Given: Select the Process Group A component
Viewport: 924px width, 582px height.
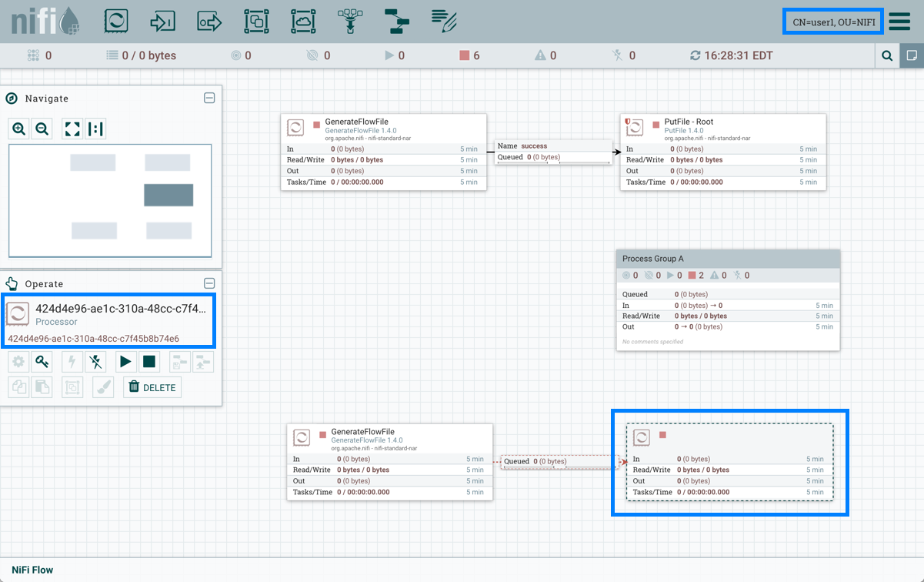Looking at the screenshot, I should coord(727,259).
